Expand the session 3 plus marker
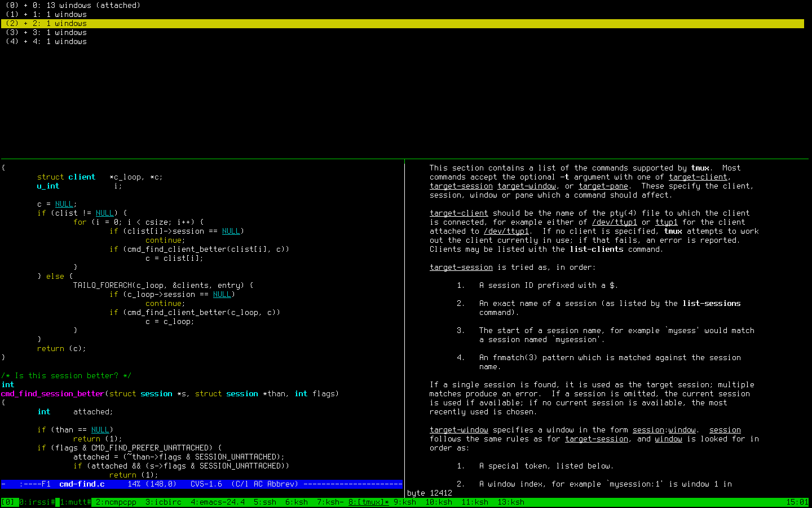This screenshot has height=508, width=812. click(x=26, y=32)
